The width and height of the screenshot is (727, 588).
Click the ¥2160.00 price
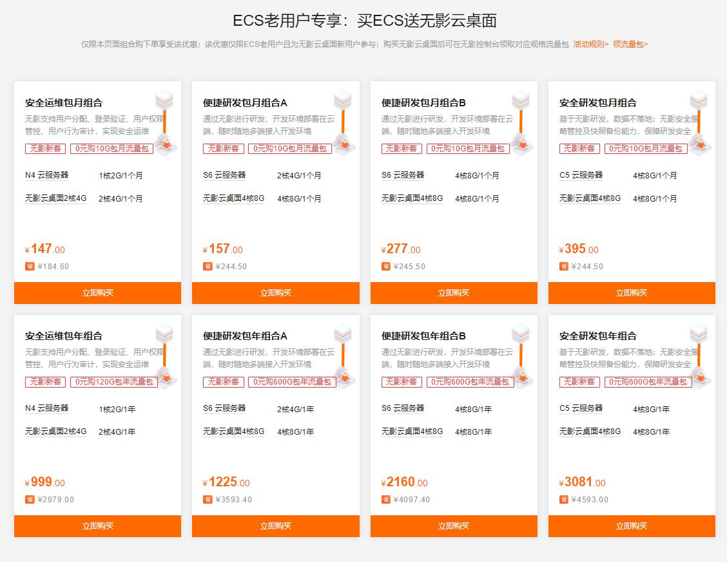point(404,482)
